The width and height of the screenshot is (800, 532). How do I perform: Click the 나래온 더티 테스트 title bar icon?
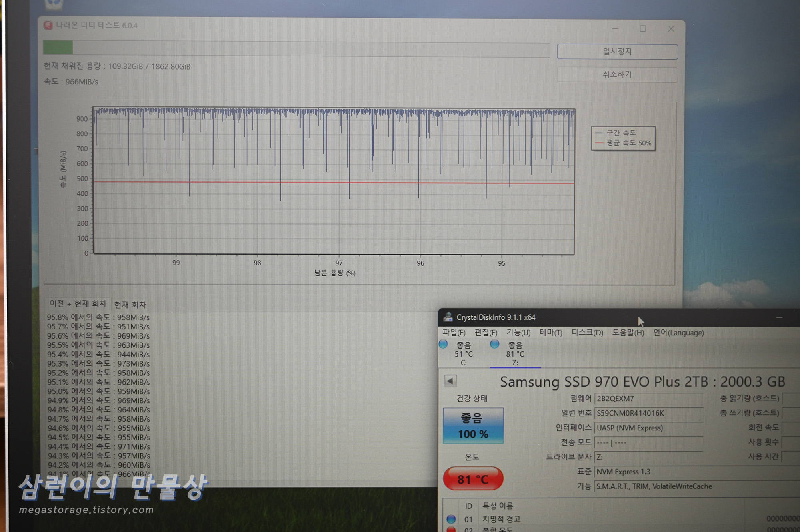(x=48, y=26)
